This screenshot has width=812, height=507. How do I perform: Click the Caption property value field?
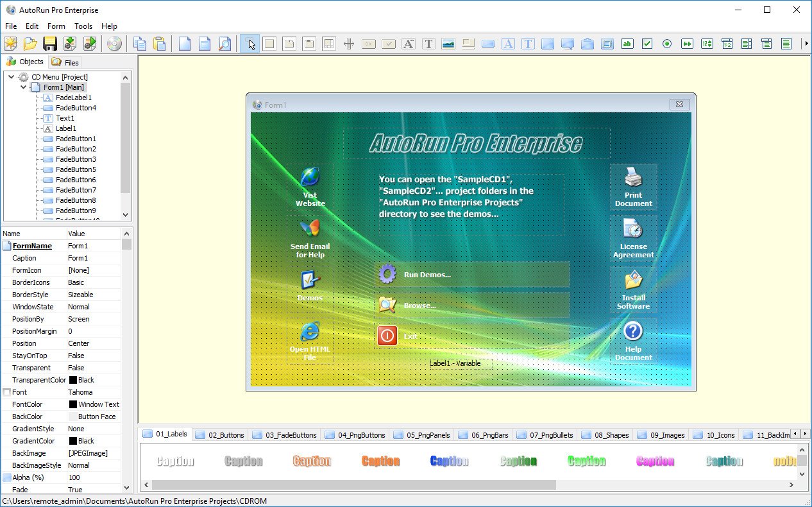coord(94,258)
